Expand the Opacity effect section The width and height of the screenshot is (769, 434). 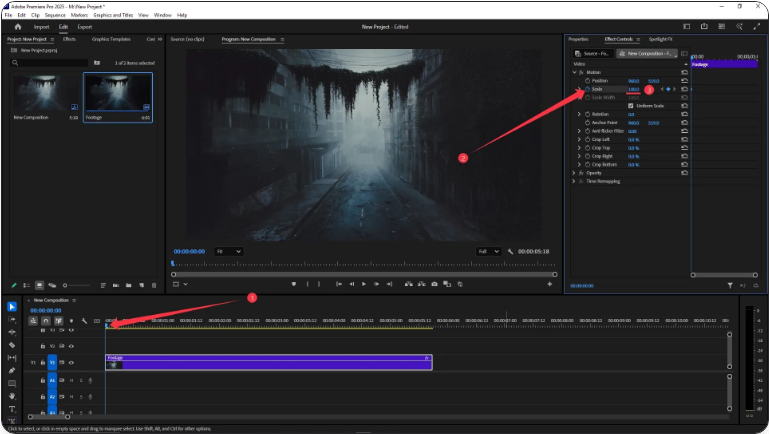[x=573, y=172]
